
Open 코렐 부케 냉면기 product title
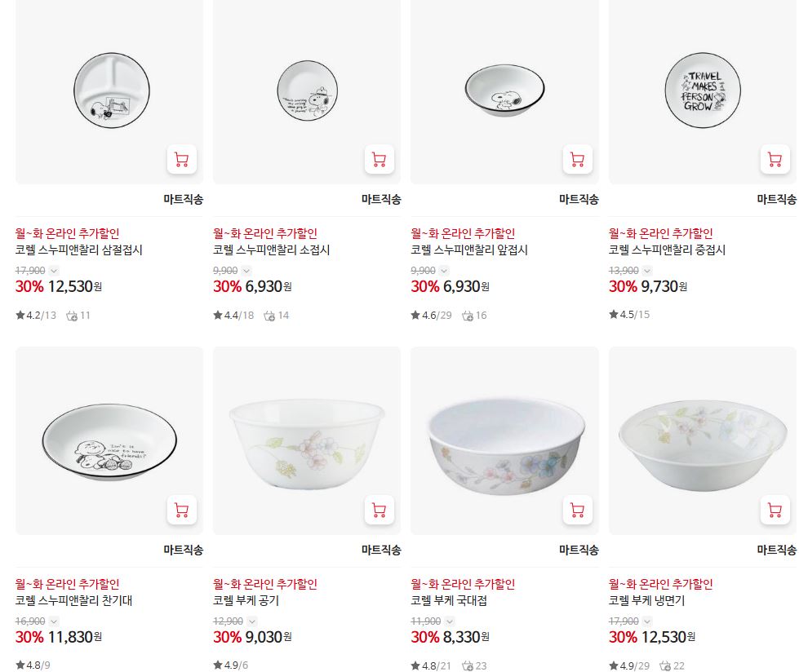pyautogui.click(x=646, y=600)
